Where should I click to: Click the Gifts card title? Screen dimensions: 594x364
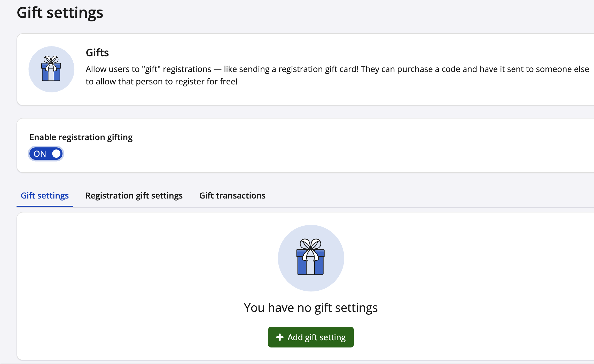point(97,53)
